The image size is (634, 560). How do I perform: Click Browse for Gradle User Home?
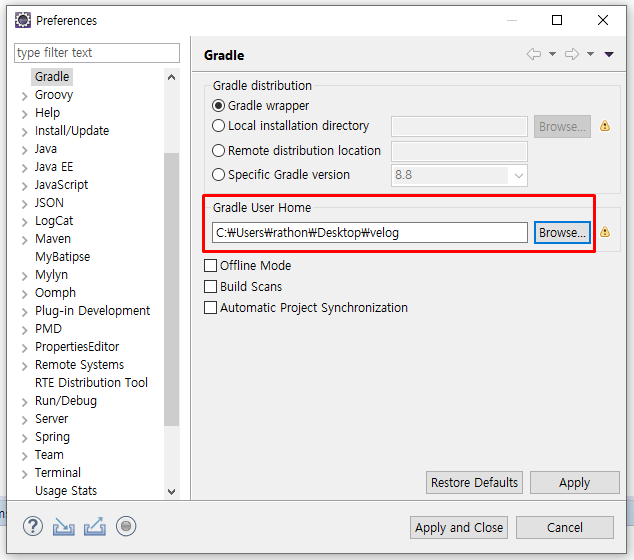[x=562, y=232]
